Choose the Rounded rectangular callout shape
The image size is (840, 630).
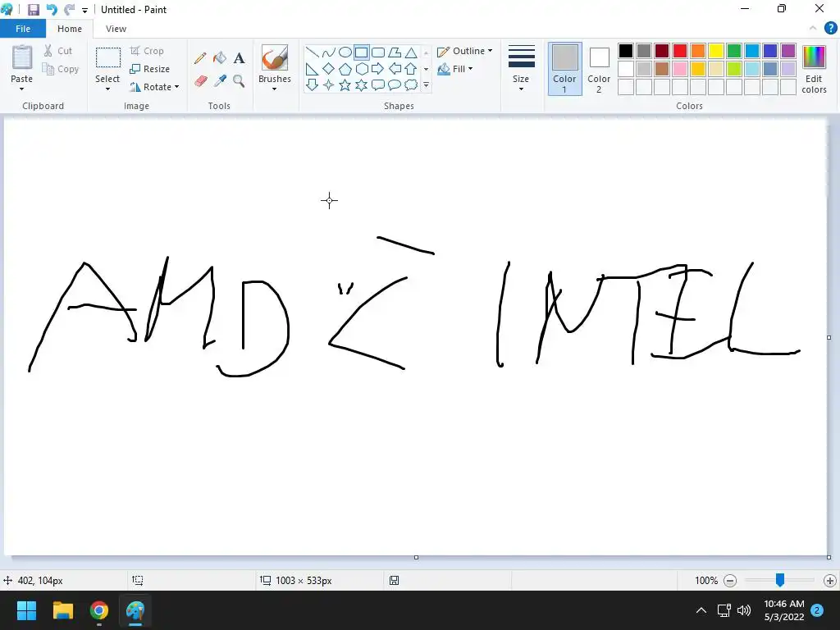[x=378, y=84]
